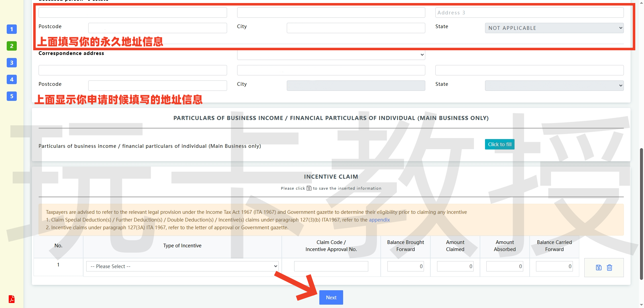Click the page vertical scrollbar
This screenshot has width=644, height=308.
click(x=641, y=213)
